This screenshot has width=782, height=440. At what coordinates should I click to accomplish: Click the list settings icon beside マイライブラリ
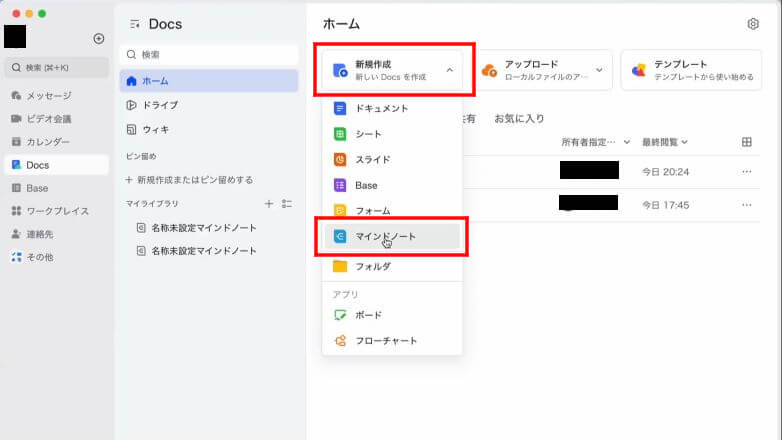click(287, 204)
